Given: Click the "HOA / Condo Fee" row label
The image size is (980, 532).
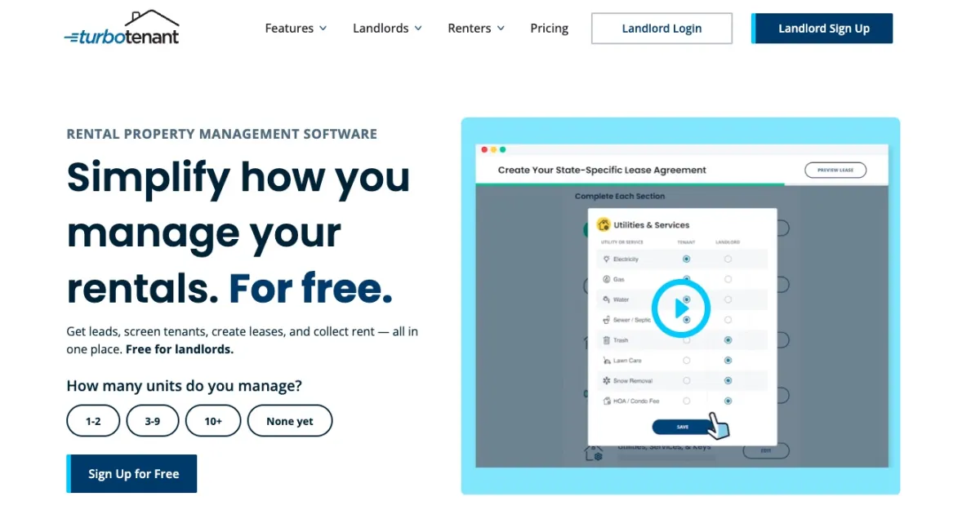Looking at the screenshot, I should pyautogui.click(x=636, y=401).
